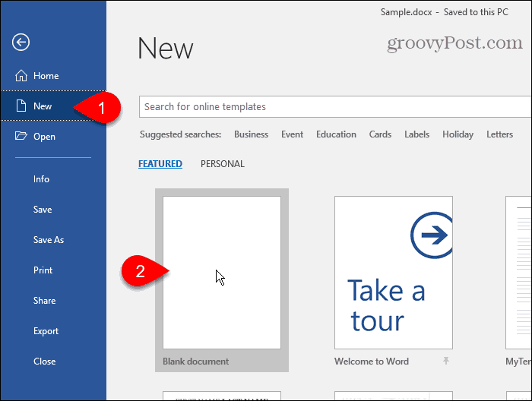Search suggested Business templates

click(x=251, y=134)
